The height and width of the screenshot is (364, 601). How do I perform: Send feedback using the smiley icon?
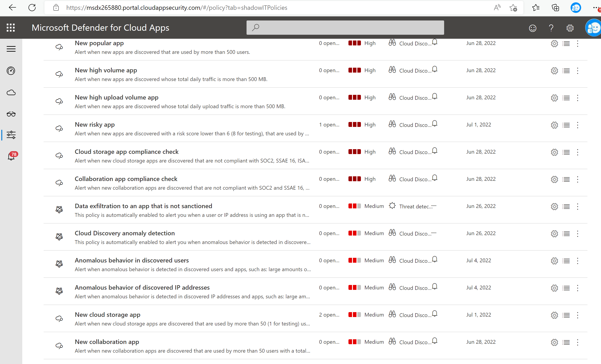click(533, 28)
